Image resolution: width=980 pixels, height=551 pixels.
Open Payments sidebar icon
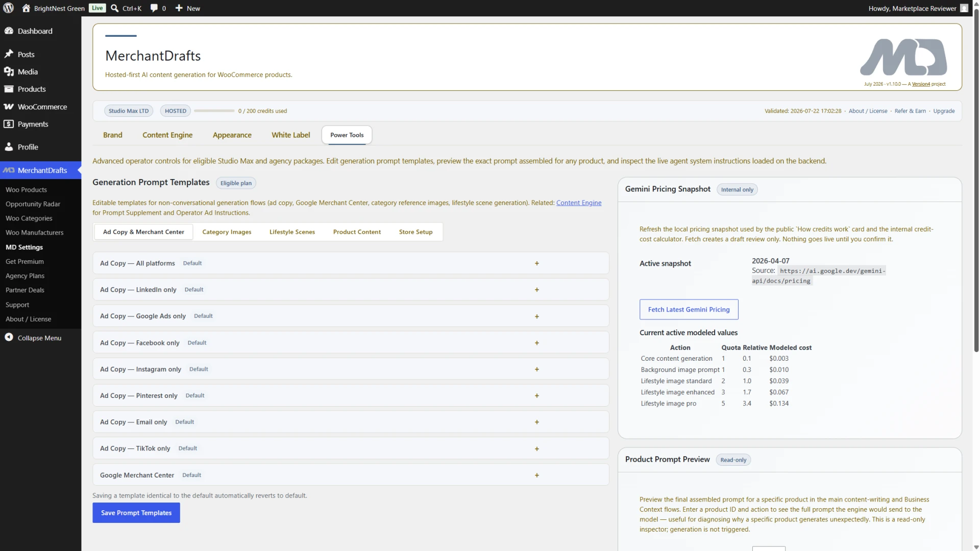(9, 124)
